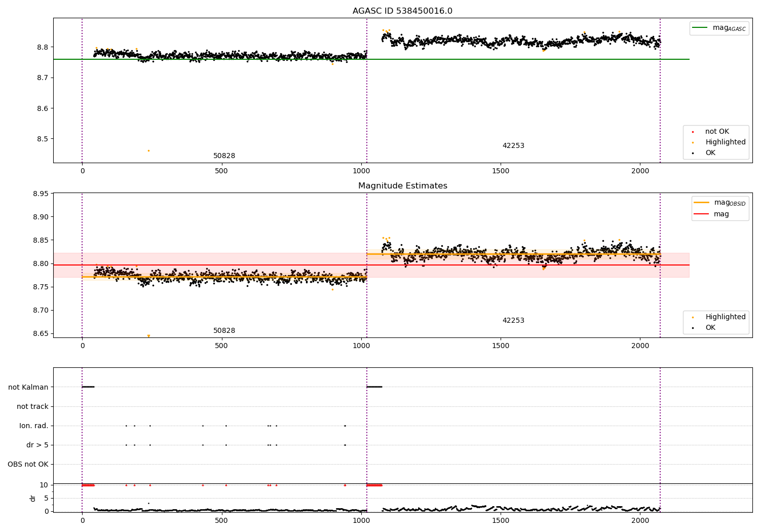Click the 'not OK' legend entry in the top plot
Image resolution: width=760 pixels, height=532 pixels.
[x=717, y=132]
